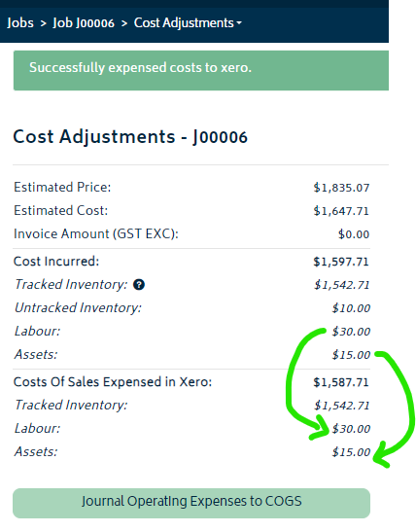Click the dropdown caret beside Cost Adjustments
This screenshot has width=416, height=532.
tap(239, 23)
